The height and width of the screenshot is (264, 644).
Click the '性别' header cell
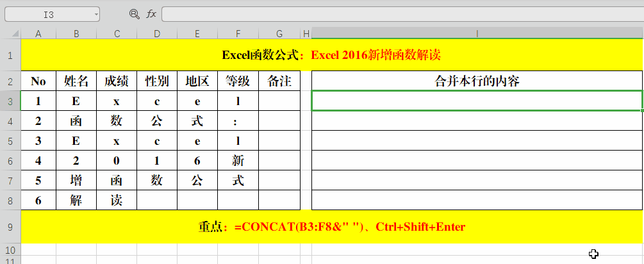click(157, 81)
